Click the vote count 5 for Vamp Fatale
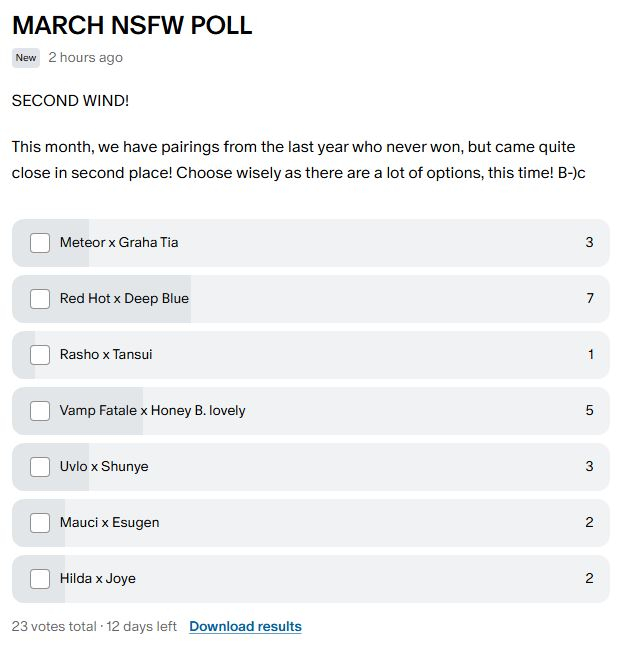The image size is (626, 656). (590, 411)
